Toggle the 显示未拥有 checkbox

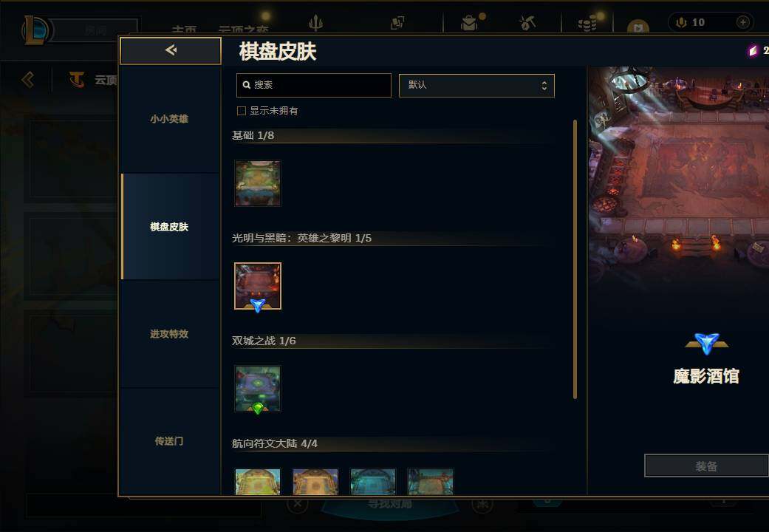(x=242, y=111)
